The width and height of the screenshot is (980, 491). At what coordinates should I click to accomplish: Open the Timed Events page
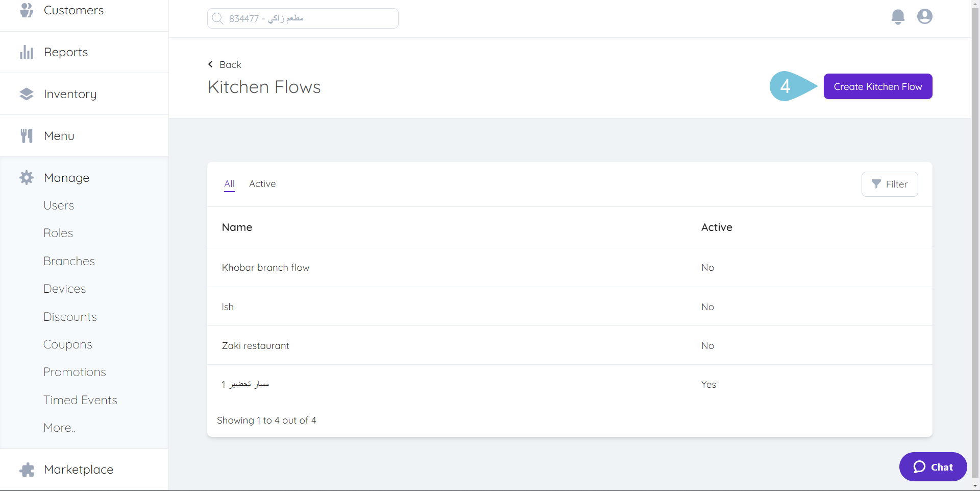tap(80, 400)
